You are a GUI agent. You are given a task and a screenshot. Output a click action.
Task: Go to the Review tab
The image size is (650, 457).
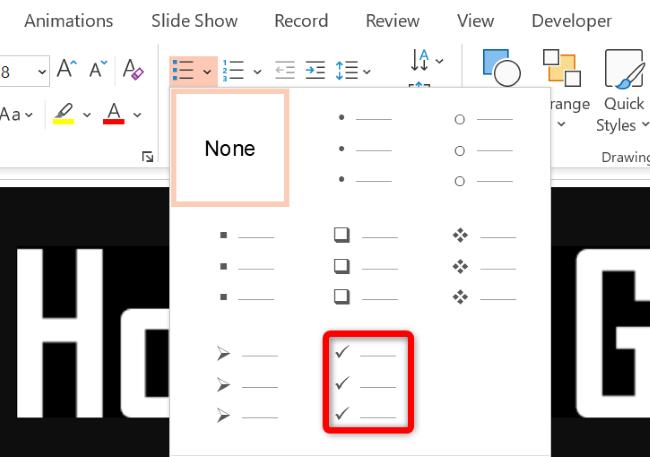393,21
